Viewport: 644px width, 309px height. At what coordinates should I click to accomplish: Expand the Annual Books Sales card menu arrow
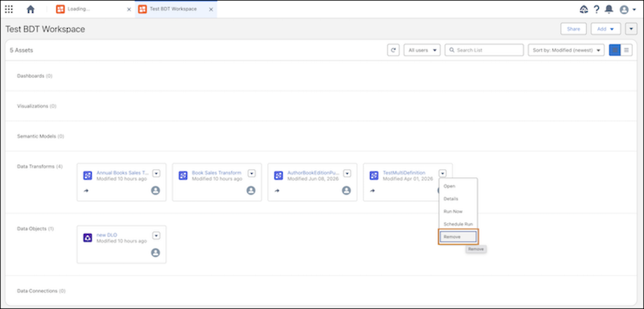tap(156, 174)
